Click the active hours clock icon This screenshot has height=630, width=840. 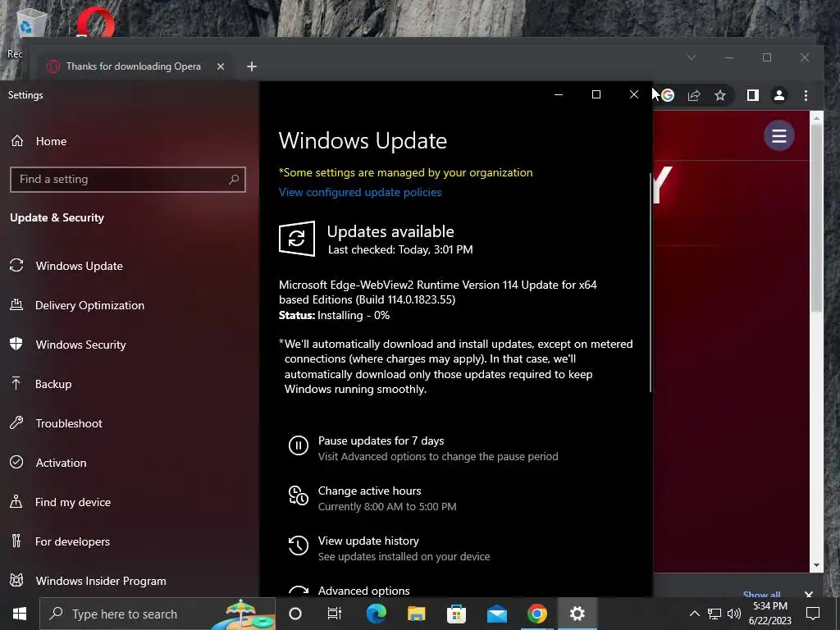(x=299, y=495)
